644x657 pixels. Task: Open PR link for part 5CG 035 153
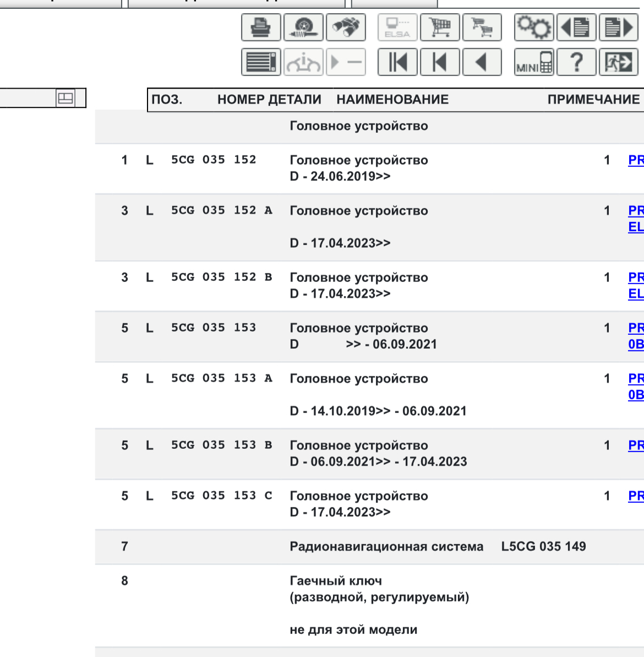(x=636, y=328)
